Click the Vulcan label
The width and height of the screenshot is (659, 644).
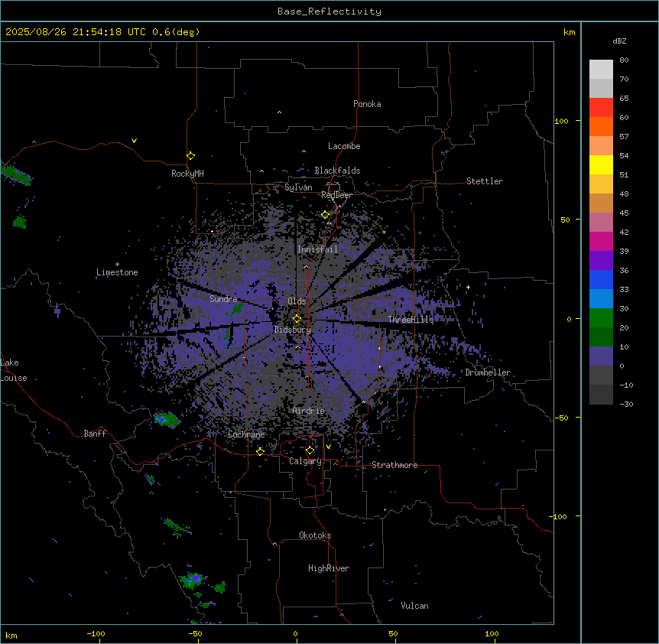pos(415,606)
